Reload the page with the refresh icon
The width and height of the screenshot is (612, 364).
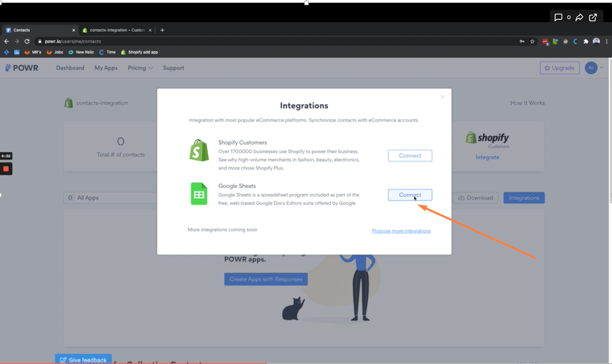click(x=27, y=42)
